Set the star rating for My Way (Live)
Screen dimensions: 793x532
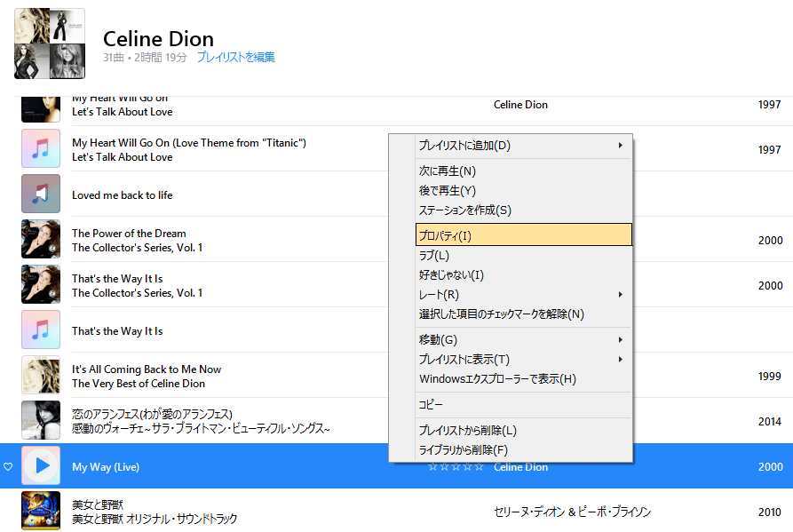(456, 467)
